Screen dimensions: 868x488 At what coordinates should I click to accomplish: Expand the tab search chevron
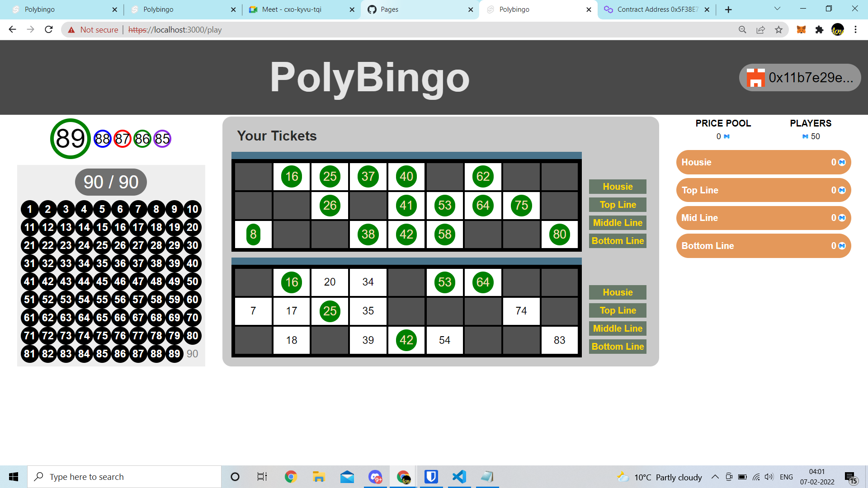click(777, 9)
